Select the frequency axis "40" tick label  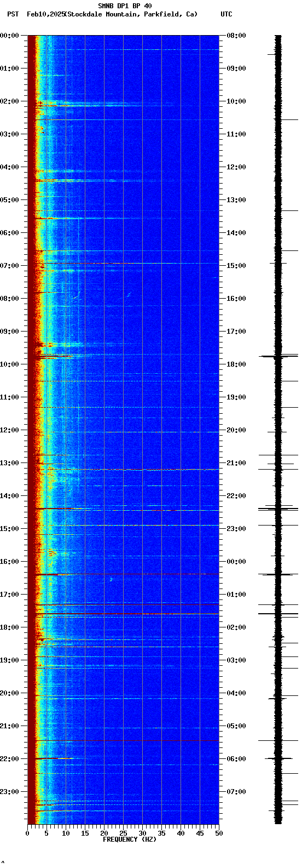point(181,833)
